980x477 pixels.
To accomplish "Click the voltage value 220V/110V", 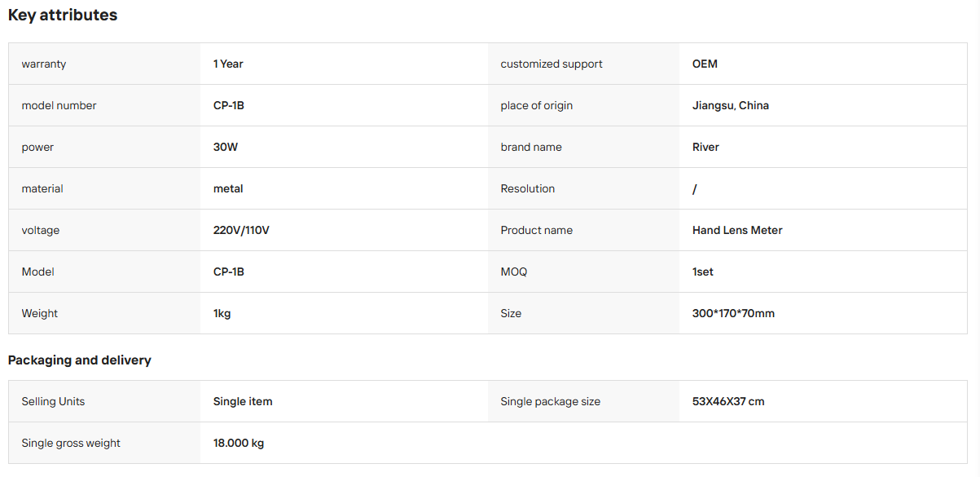I will pos(241,230).
